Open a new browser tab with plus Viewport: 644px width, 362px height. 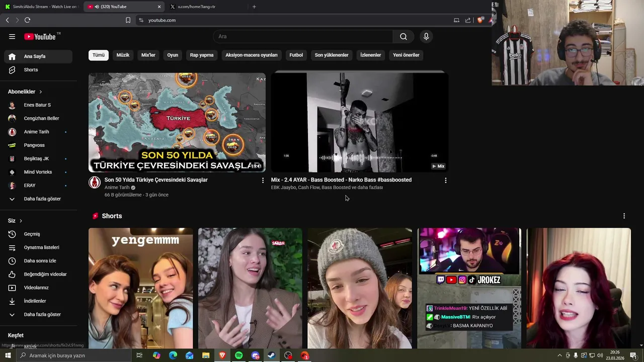coord(254,7)
